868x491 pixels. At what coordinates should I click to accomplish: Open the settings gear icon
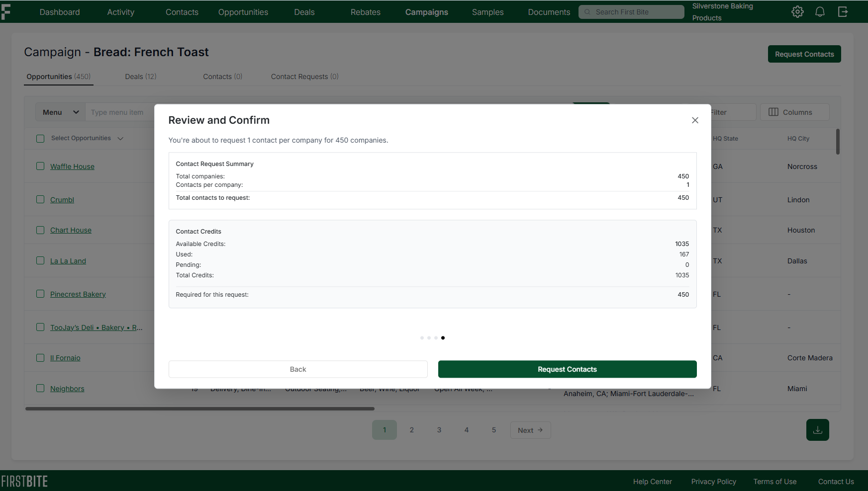pyautogui.click(x=797, y=12)
